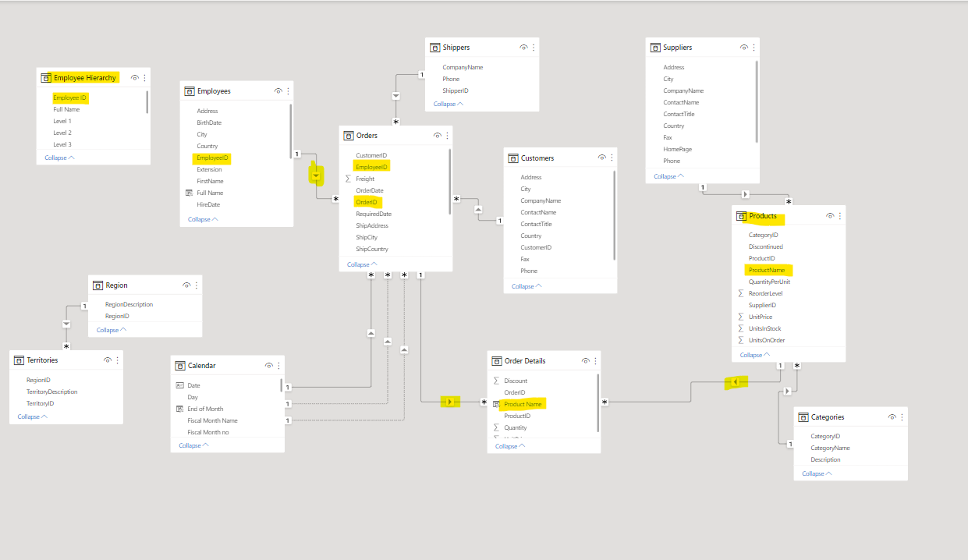Select RegionDescription field in Region table
The width and height of the screenshot is (968, 560).
pos(129,304)
